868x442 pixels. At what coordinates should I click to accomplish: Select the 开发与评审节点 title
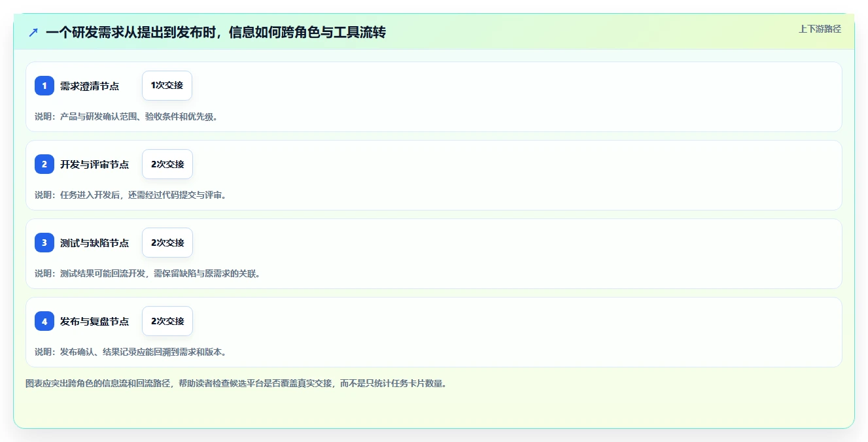pos(94,164)
